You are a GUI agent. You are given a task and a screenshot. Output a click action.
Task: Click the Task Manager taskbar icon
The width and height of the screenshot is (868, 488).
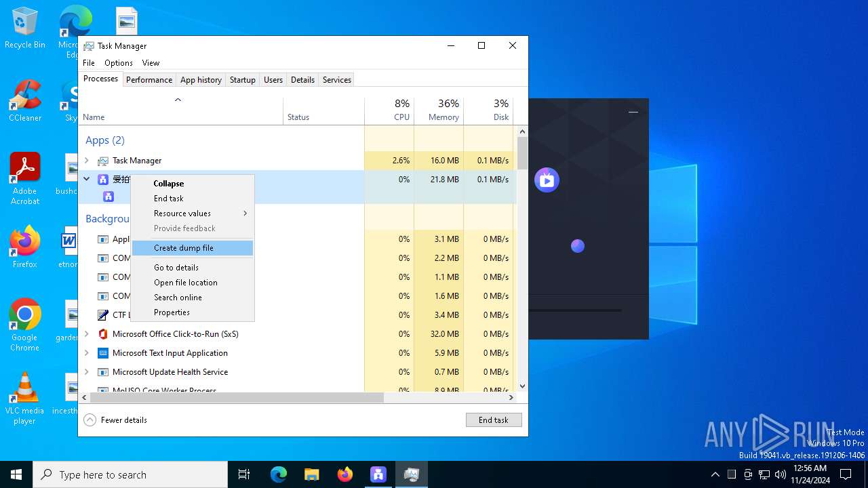click(412, 474)
